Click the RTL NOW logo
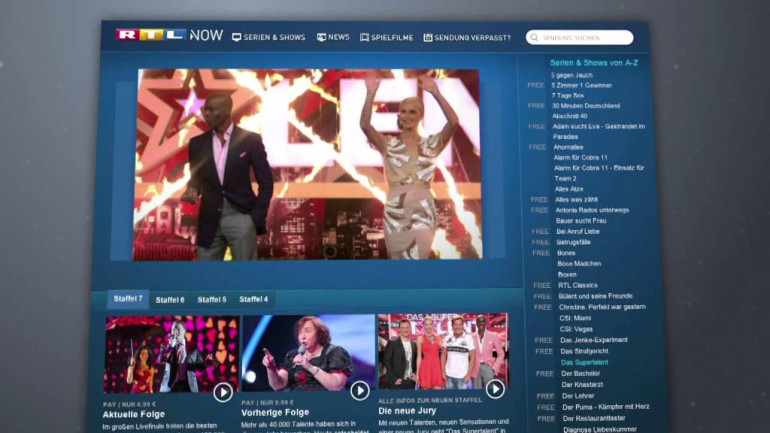The width and height of the screenshot is (770, 433). click(169, 35)
